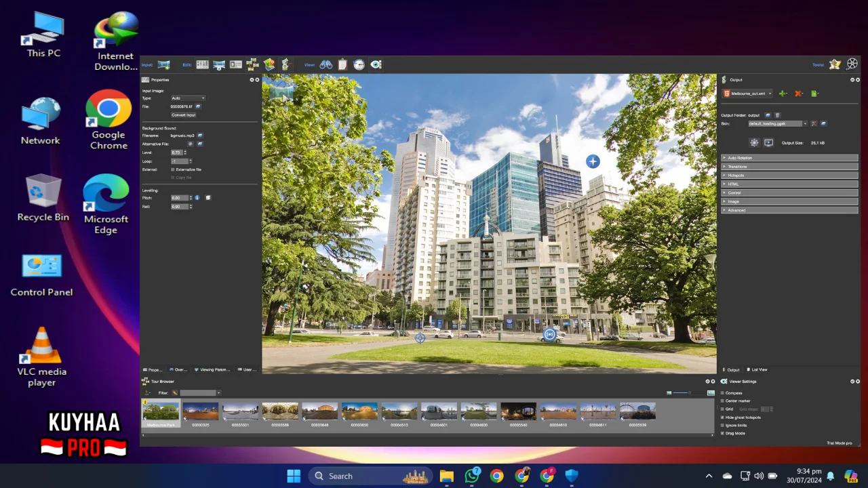The height and width of the screenshot is (488, 868).
Task: Open the Viewing Parameters toolbar icon
Action: tap(219, 65)
